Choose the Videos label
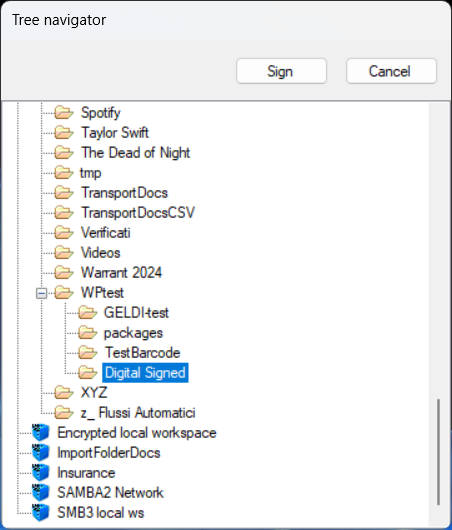The width and height of the screenshot is (452, 530). (101, 253)
